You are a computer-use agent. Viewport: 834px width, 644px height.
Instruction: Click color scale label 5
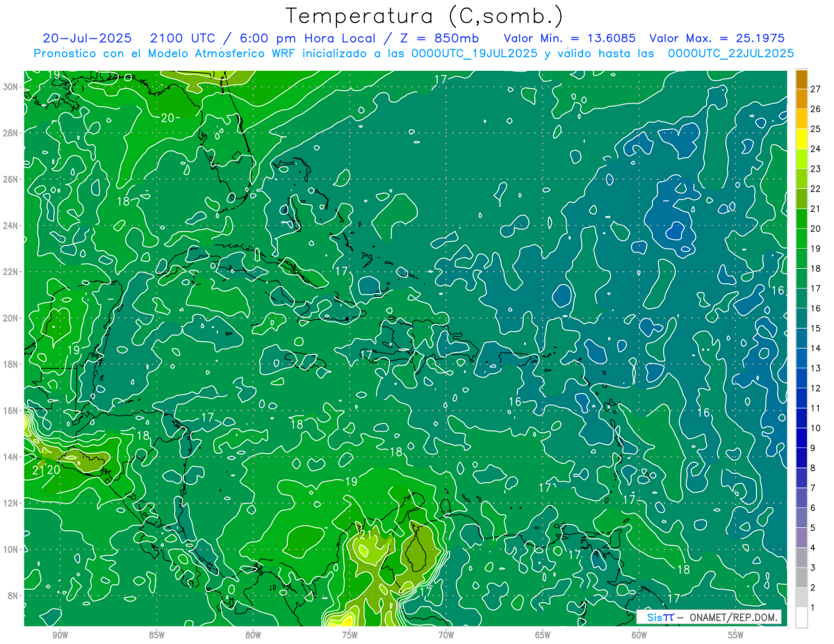click(813, 528)
